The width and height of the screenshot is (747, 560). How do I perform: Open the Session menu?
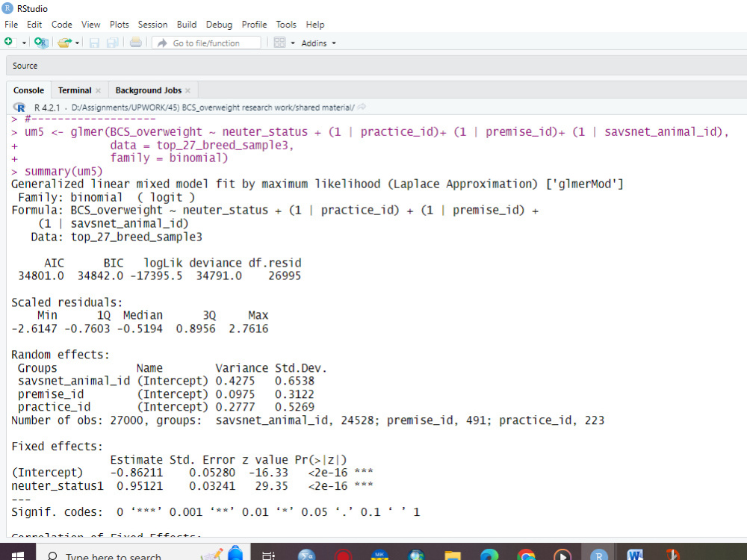(x=152, y=25)
